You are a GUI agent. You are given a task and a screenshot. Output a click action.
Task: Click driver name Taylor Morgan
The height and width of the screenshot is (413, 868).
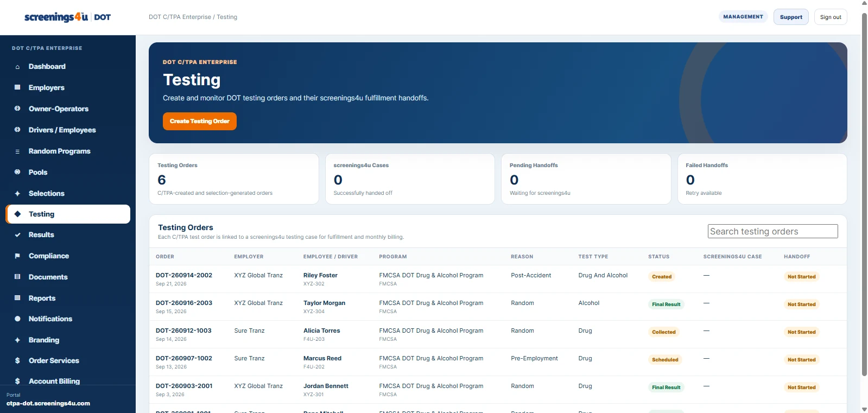(x=324, y=303)
